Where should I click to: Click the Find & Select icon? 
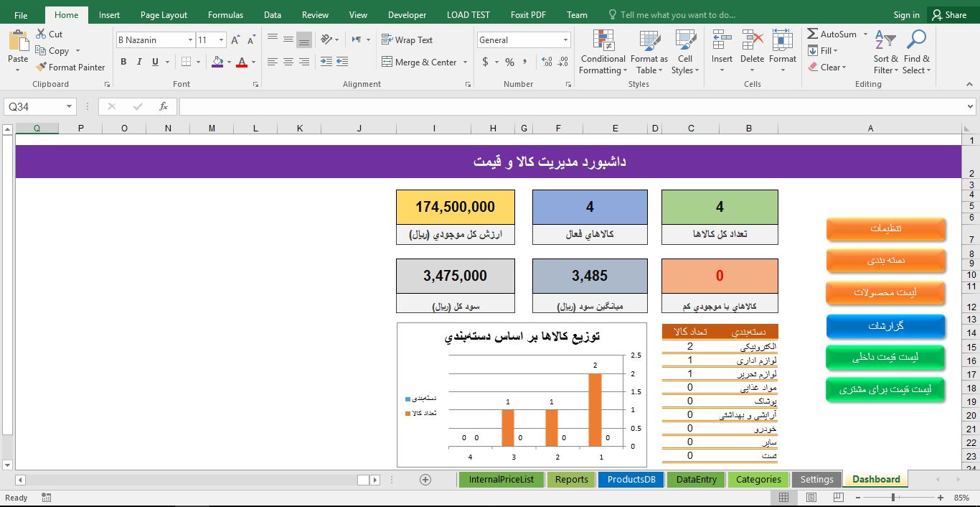[917, 51]
